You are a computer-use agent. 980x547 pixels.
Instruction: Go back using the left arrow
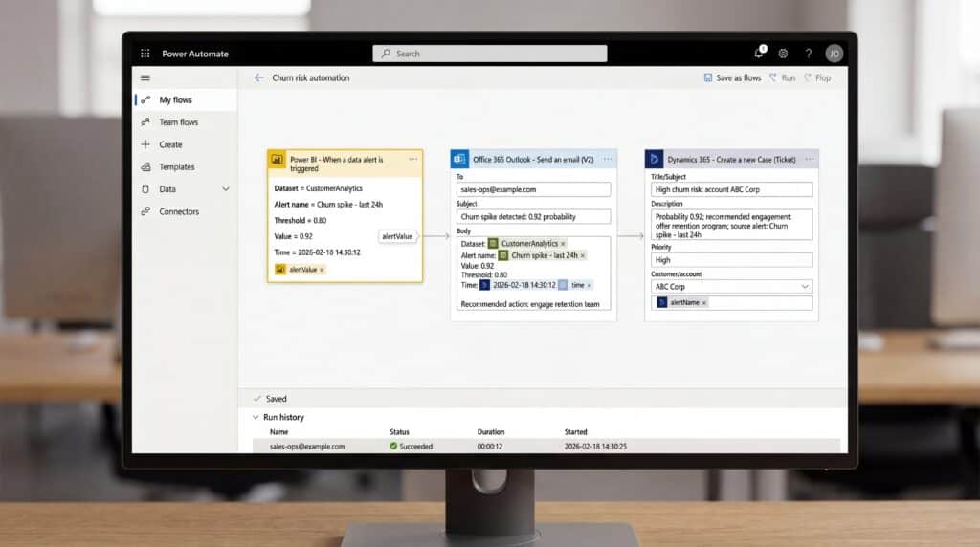pyautogui.click(x=258, y=78)
